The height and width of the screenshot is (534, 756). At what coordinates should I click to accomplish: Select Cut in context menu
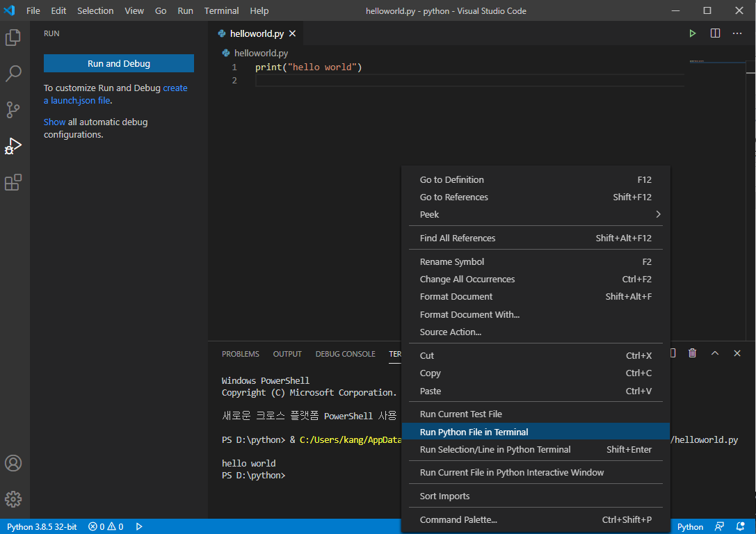(x=536, y=356)
